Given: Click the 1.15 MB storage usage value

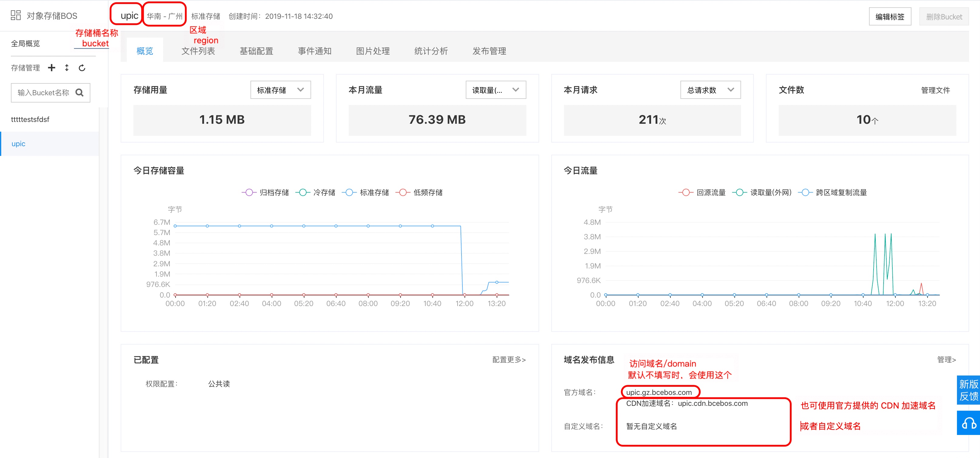Looking at the screenshot, I should pyautogui.click(x=222, y=120).
